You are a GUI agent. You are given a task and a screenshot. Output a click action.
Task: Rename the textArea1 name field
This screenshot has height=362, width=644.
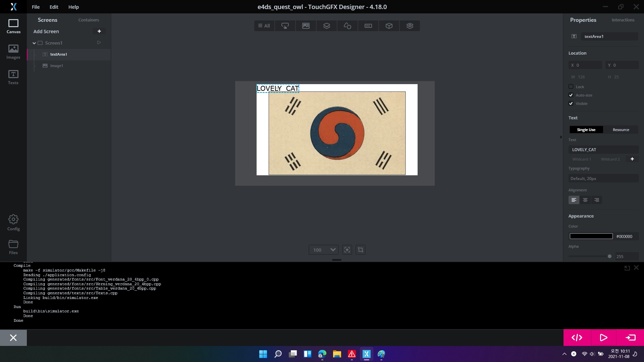click(x=610, y=36)
